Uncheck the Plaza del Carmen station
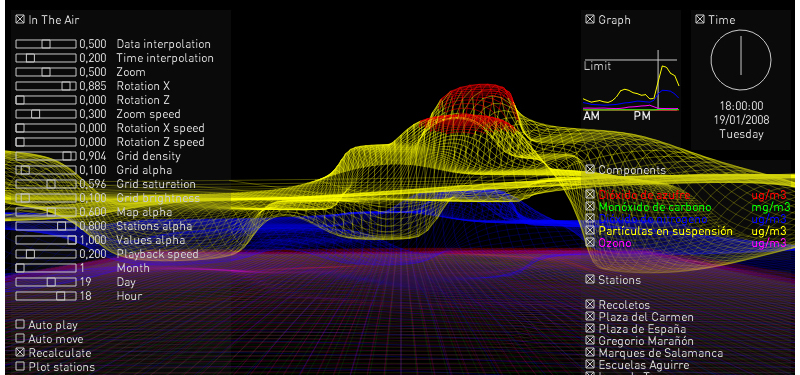This screenshot has height=375, width=800. [590, 317]
